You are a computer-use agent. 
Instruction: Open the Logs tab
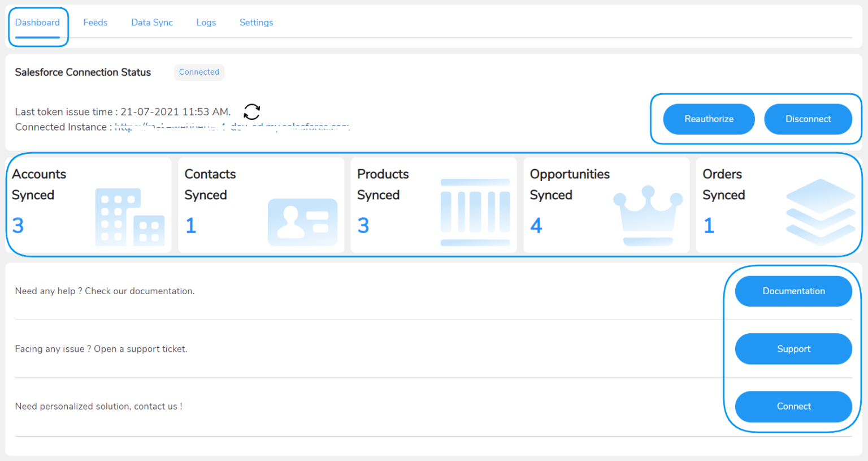coord(206,23)
